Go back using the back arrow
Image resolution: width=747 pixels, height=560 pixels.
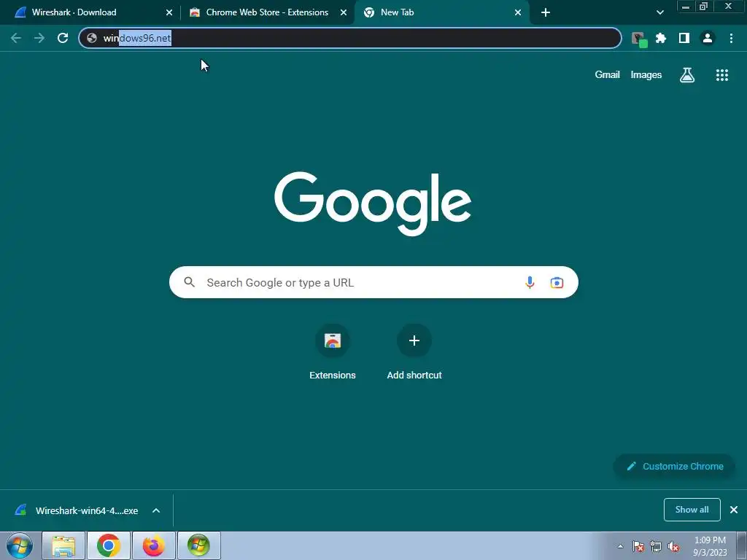16,38
